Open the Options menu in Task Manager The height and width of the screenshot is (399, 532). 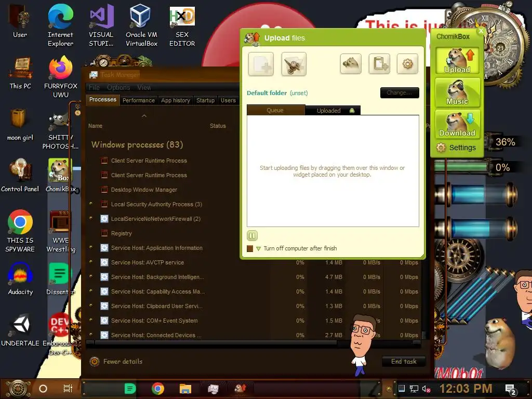point(118,87)
